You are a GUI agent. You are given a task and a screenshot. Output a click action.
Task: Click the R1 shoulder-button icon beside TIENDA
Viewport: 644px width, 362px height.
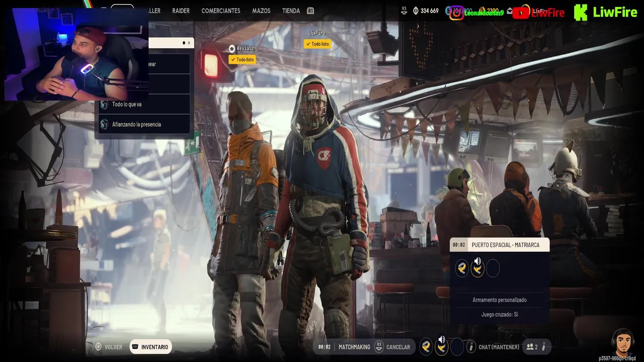coord(310,11)
